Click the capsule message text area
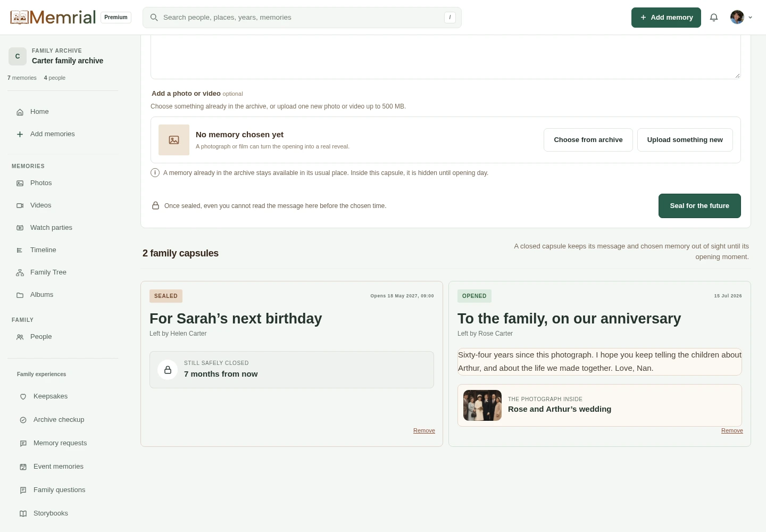 [x=446, y=57]
